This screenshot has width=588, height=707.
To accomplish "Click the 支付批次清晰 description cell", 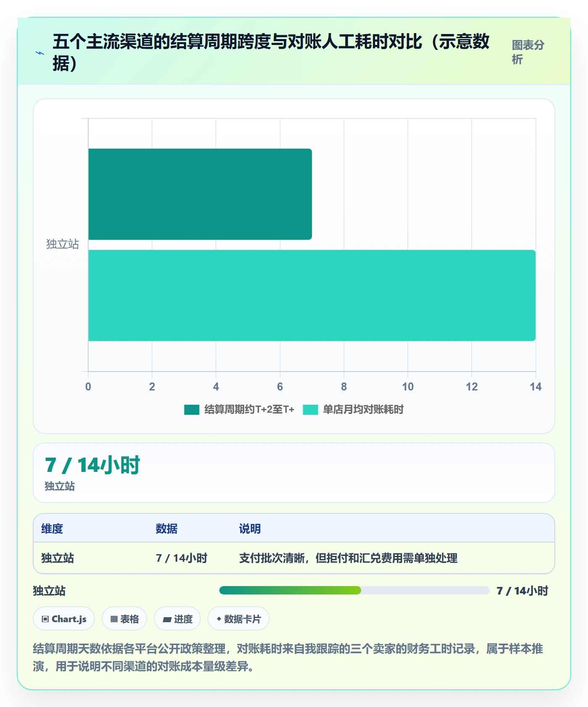I will (x=348, y=558).
